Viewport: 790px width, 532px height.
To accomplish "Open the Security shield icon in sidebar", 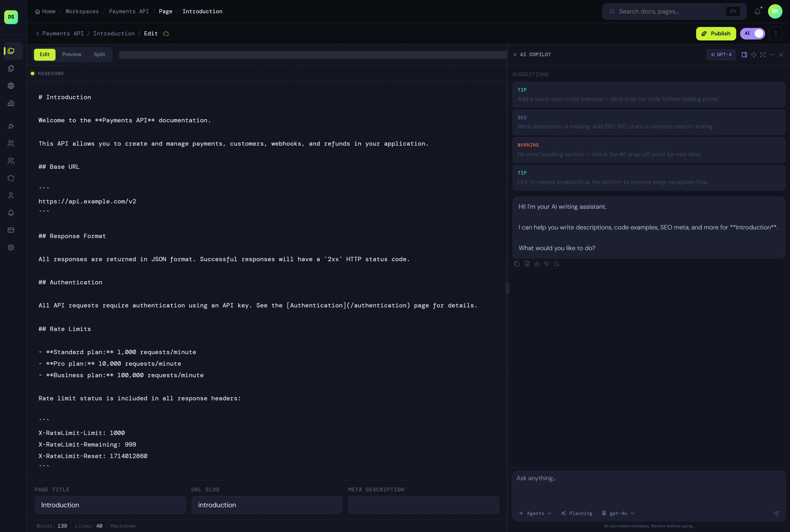I will (11, 178).
